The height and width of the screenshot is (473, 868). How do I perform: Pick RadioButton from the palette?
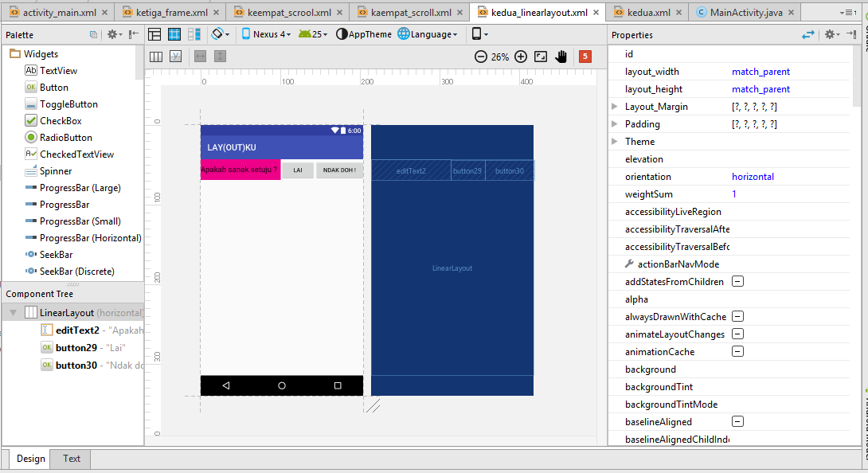tap(58, 137)
